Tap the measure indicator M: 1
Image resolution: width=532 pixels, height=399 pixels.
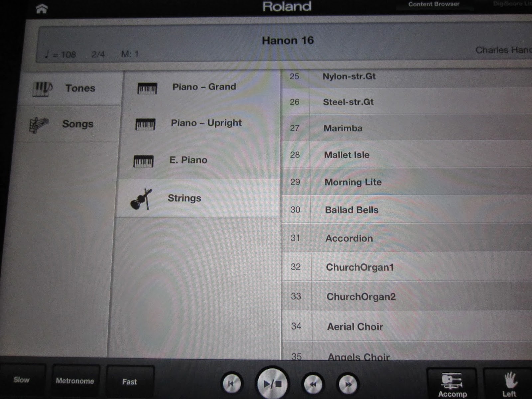(130, 54)
